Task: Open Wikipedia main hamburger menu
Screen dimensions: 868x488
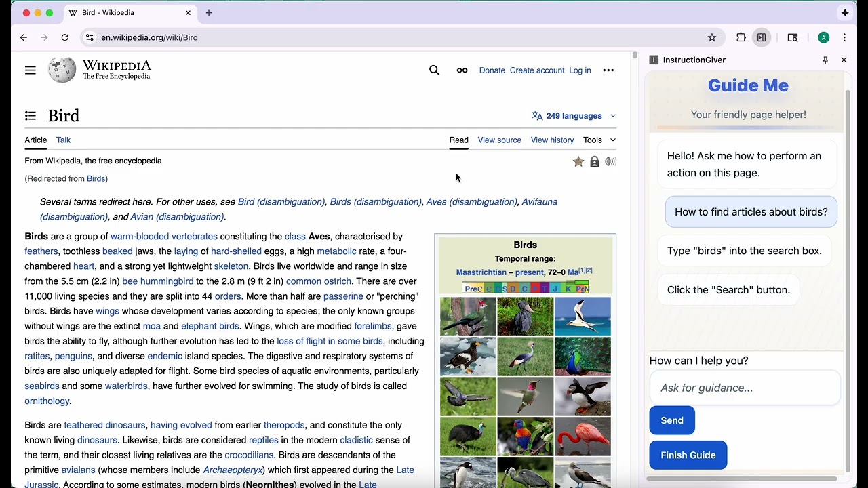Action: pos(31,70)
